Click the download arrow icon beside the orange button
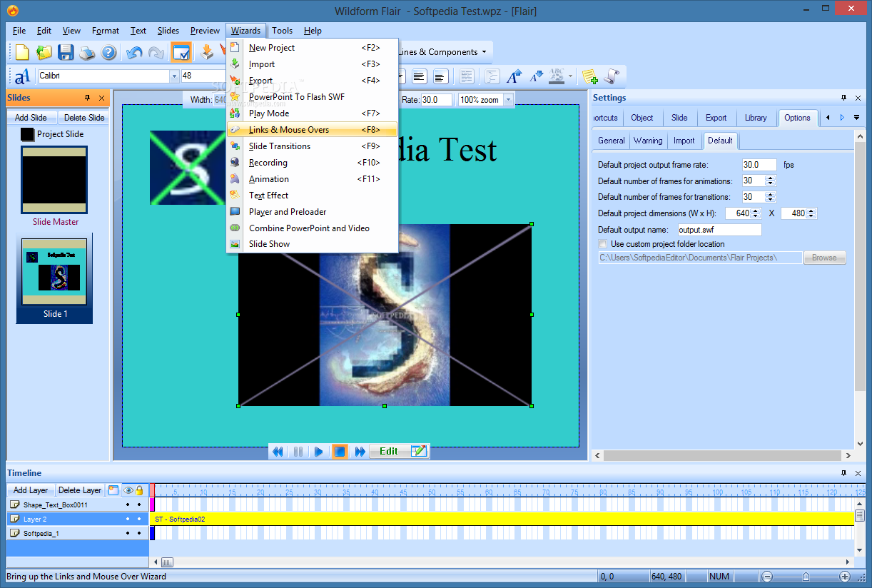 tap(207, 52)
